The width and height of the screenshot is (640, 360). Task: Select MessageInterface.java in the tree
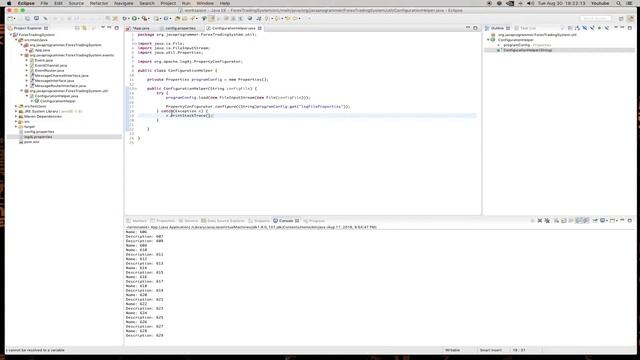(54, 81)
